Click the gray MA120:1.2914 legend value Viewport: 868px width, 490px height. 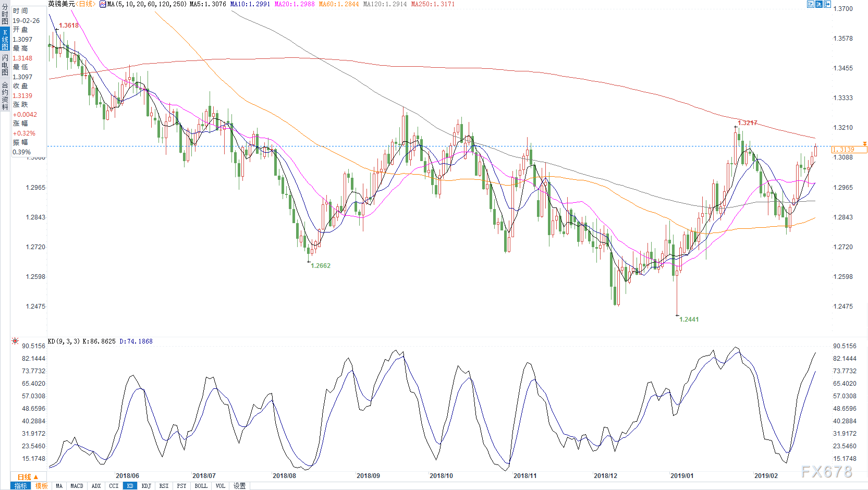point(385,4)
